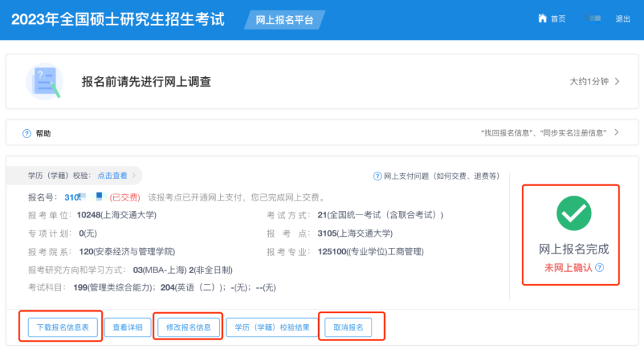Click 退出 to log out

tap(622, 19)
